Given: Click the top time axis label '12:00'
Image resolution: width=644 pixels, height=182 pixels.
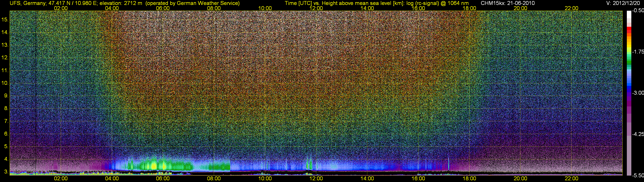Looking at the screenshot, I should [316, 8].
